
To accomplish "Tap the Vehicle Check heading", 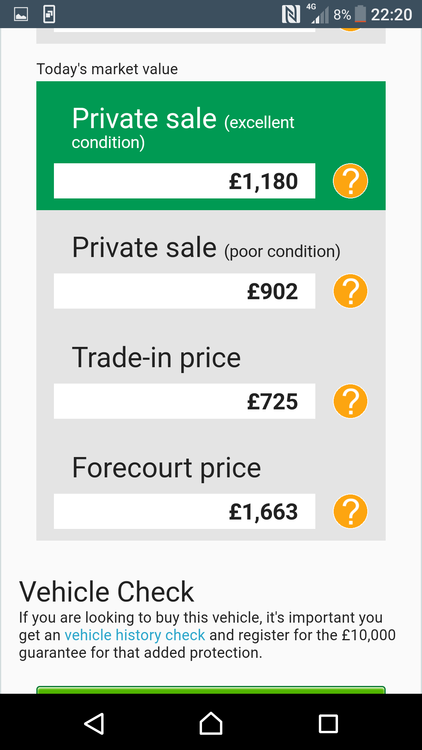I will 106,592.
